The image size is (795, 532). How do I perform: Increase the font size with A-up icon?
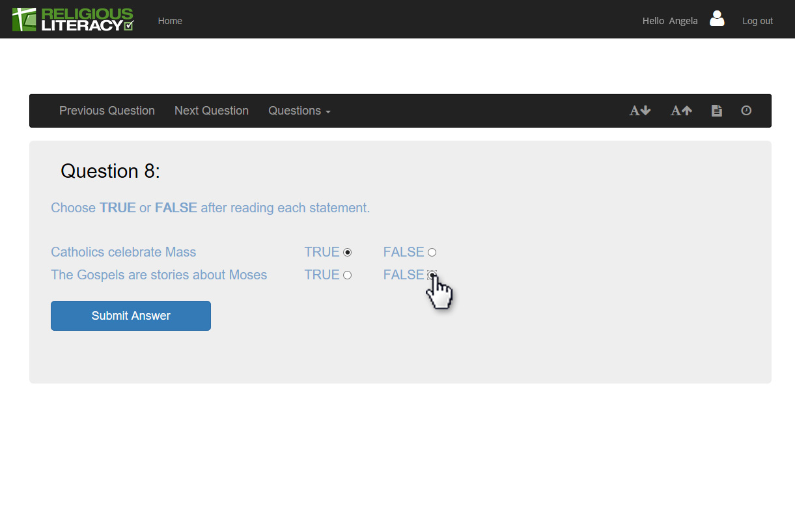tap(681, 111)
